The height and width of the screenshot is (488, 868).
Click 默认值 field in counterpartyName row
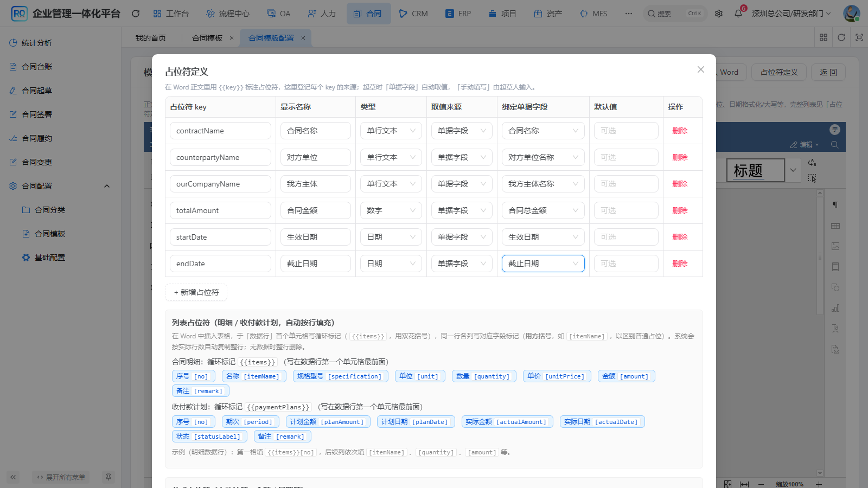pos(626,157)
